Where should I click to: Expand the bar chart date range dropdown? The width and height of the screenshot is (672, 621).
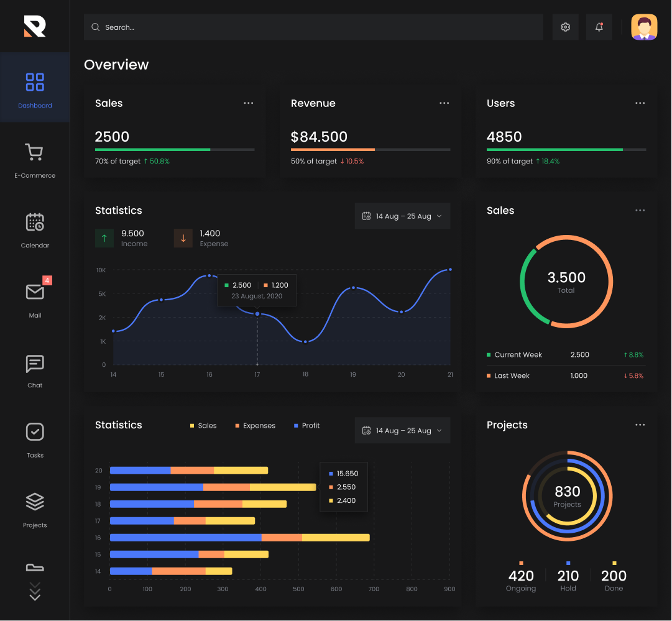tap(402, 430)
